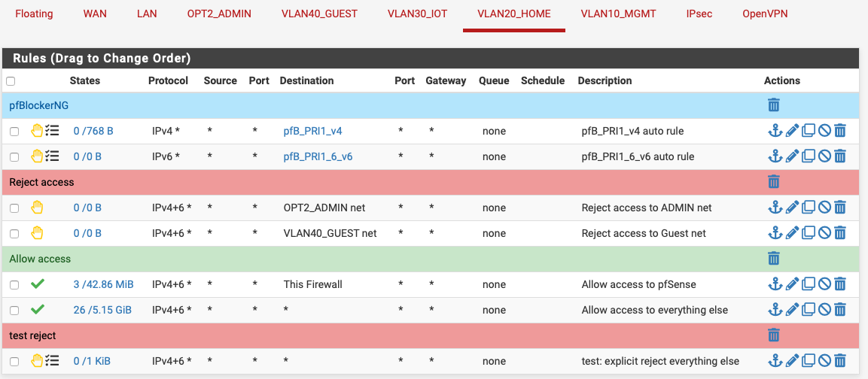Open the advanced options list icon on the pfB_PRI1_6_v6 row
This screenshot has height=379, width=868.
pos(52,156)
